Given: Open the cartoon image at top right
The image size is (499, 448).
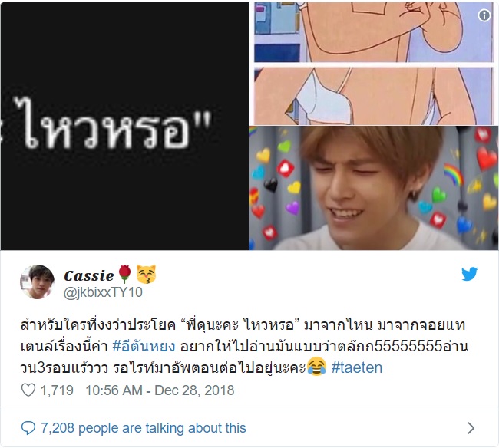Looking at the screenshot, I should [x=374, y=64].
